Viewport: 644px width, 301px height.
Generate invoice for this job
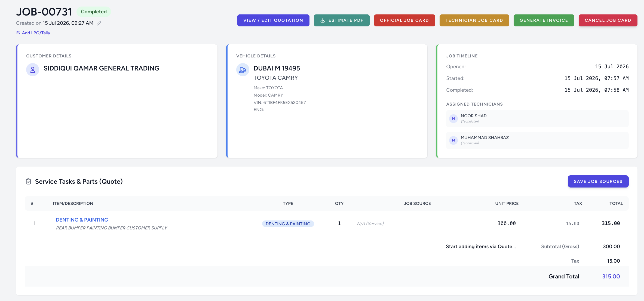click(544, 20)
